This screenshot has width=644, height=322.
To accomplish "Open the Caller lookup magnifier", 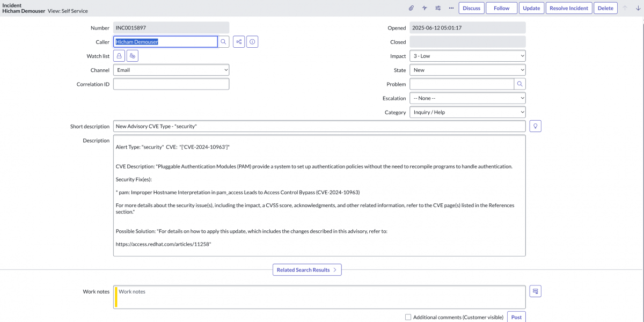I will (223, 41).
